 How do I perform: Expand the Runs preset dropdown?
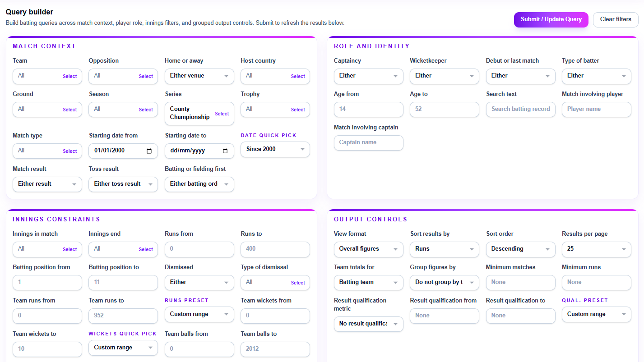(199, 314)
